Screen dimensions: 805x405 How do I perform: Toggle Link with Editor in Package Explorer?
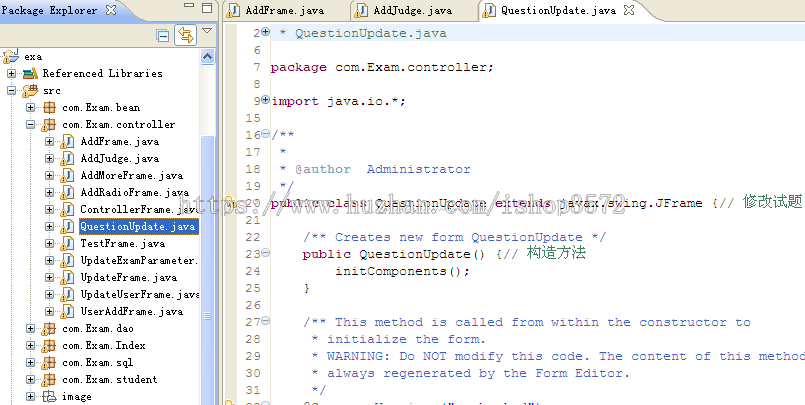pos(185,35)
